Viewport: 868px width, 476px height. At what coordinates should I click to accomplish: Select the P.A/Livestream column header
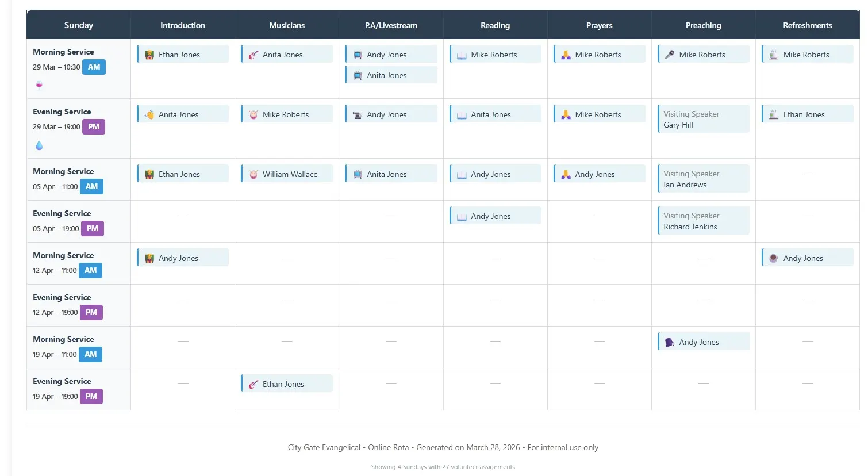[391, 25]
